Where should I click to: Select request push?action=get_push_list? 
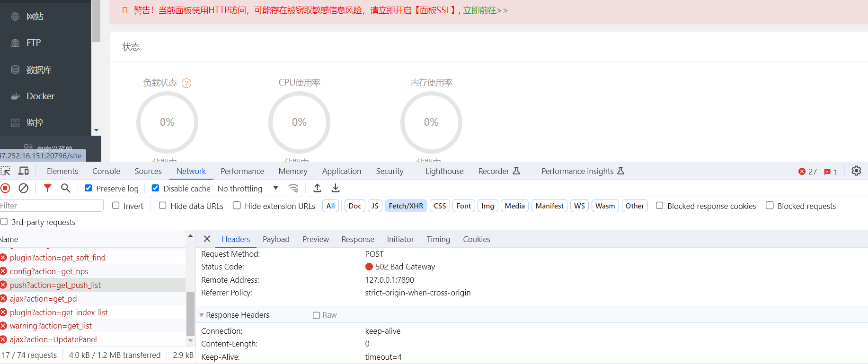tap(93, 285)
